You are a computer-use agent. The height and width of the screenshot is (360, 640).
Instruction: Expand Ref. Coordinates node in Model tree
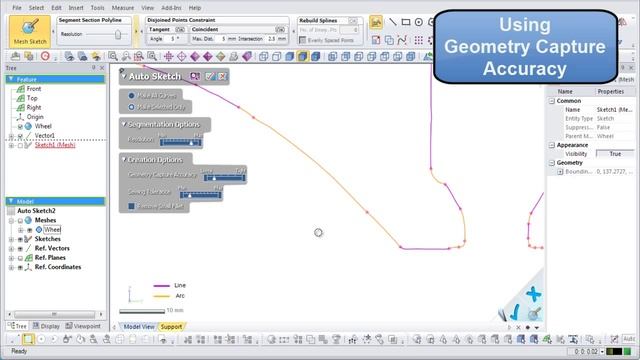(11, 267)
